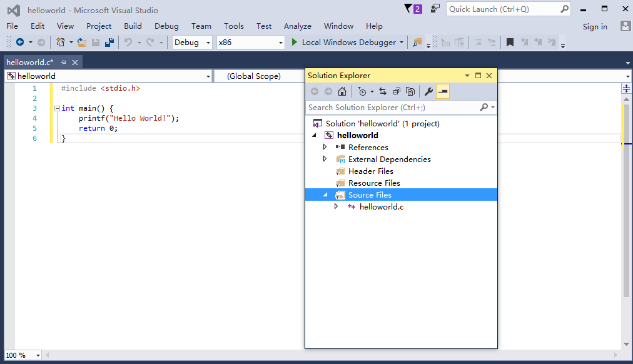Start Local Windows Debugger
Viewport: 633px width, 364px height.
tap(343, 43)
